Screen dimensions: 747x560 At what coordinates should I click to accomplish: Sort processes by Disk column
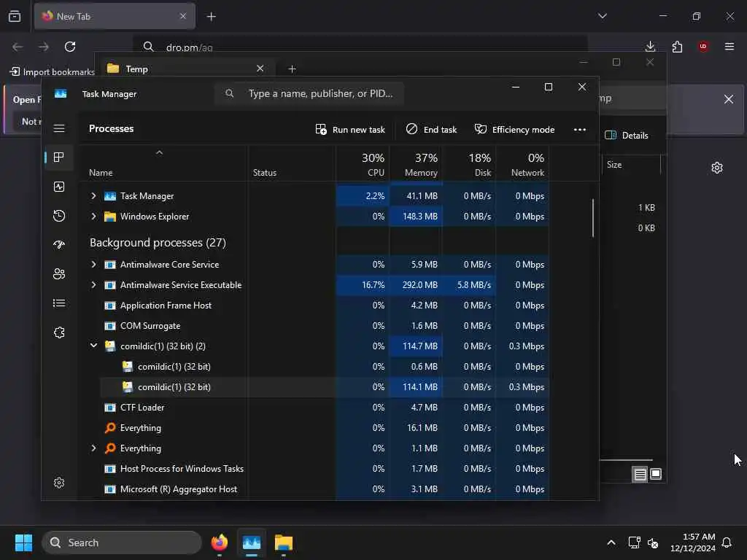click(469, 163)
